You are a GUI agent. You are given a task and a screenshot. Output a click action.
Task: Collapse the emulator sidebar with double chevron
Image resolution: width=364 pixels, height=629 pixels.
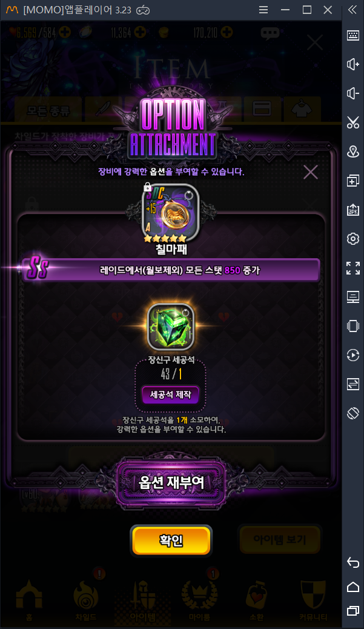click(x=352, y=10)
